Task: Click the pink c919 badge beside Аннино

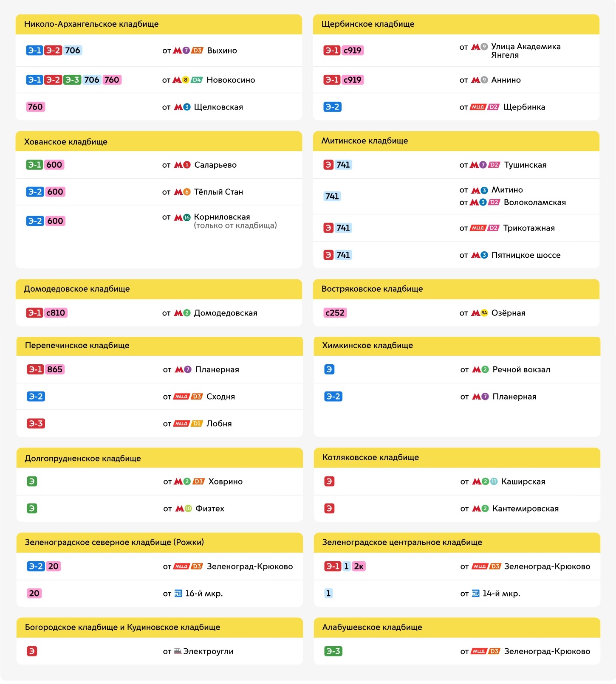Action: (x=352, y=80)
